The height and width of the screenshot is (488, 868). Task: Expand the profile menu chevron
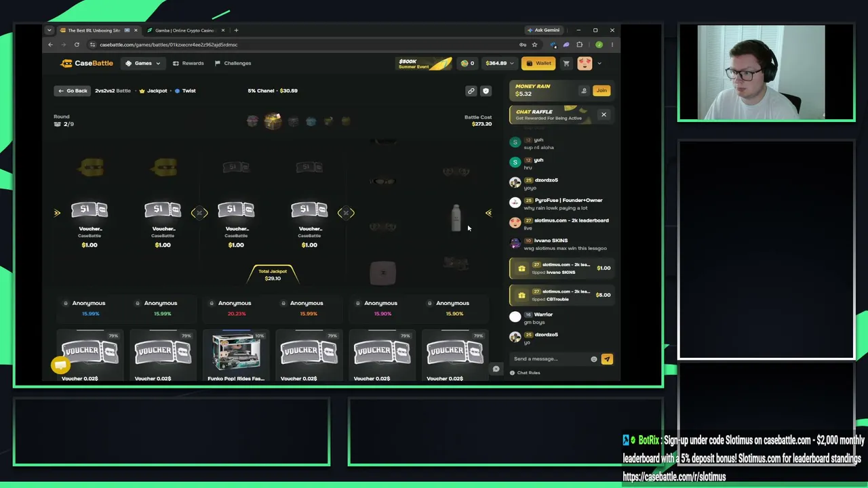599,63
